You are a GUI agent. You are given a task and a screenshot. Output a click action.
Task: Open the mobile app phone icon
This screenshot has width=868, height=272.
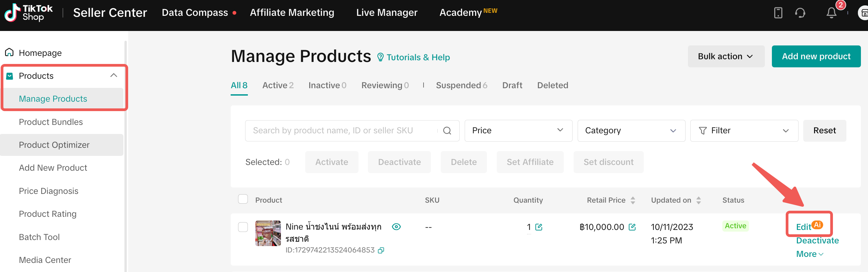click(x=778, y=13)
